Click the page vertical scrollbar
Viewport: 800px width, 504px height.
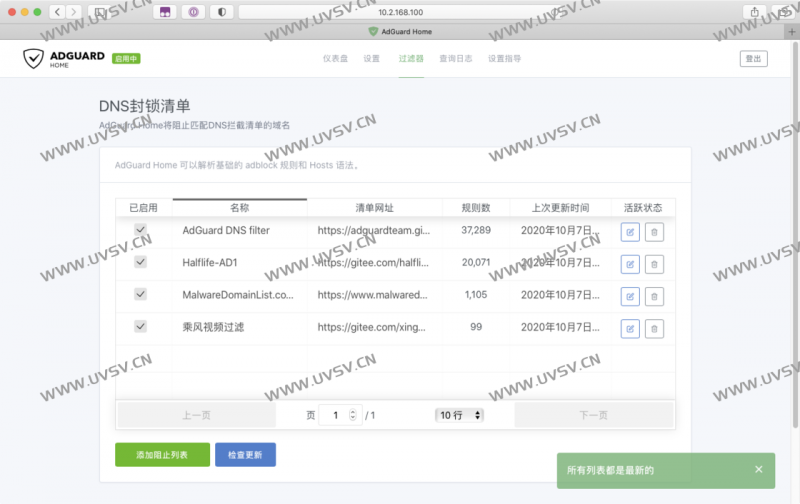(x=795, y=235)
